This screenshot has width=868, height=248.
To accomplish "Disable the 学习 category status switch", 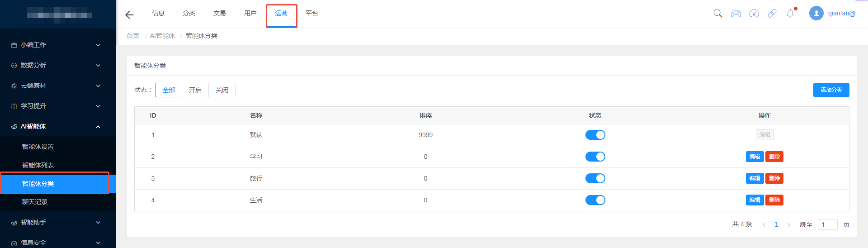I will (x=595, y=157).
